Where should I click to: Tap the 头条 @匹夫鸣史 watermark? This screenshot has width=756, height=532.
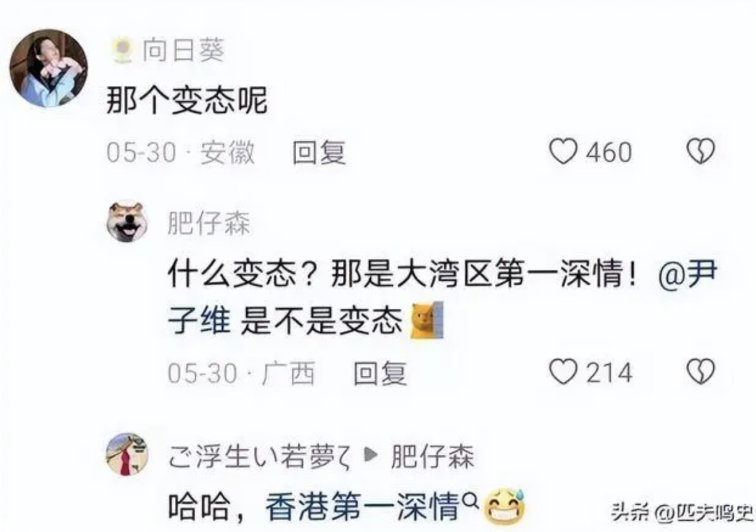[681, 512]
